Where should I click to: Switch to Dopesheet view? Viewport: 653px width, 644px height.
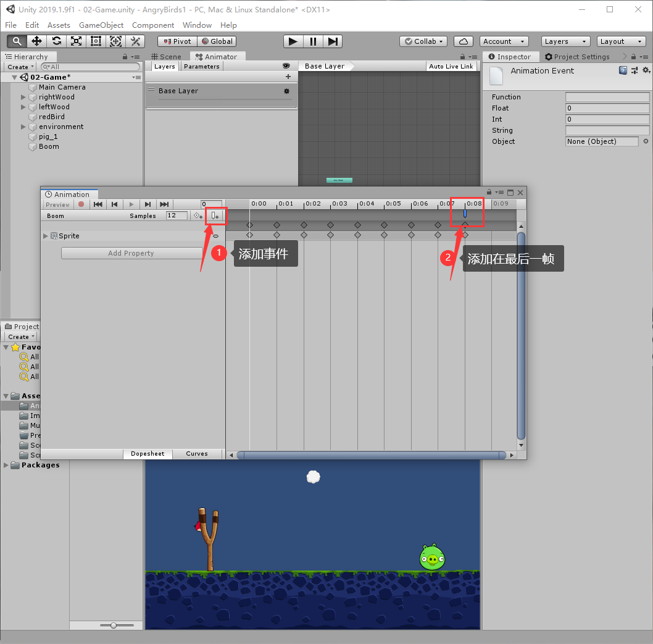(148, 454)
